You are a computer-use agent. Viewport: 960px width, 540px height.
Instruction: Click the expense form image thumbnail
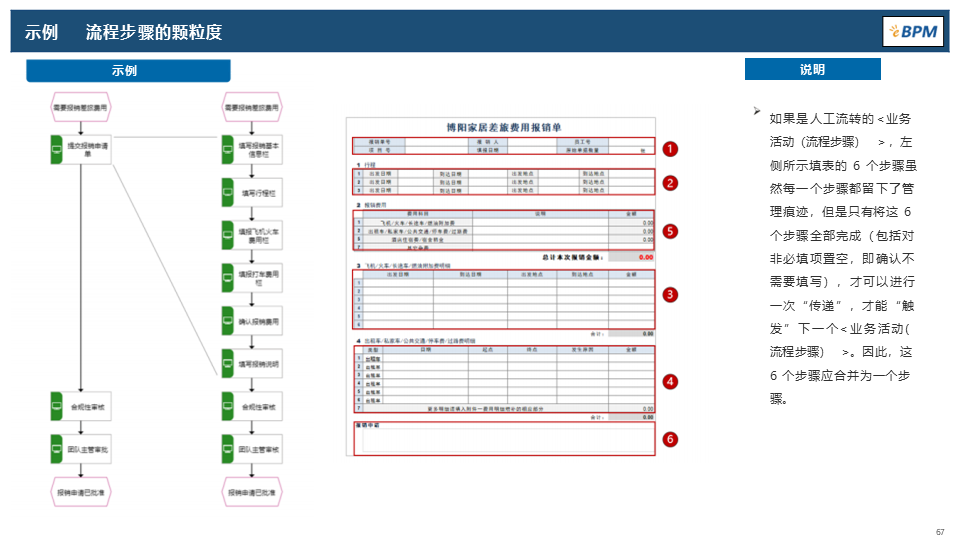point(501,287)
